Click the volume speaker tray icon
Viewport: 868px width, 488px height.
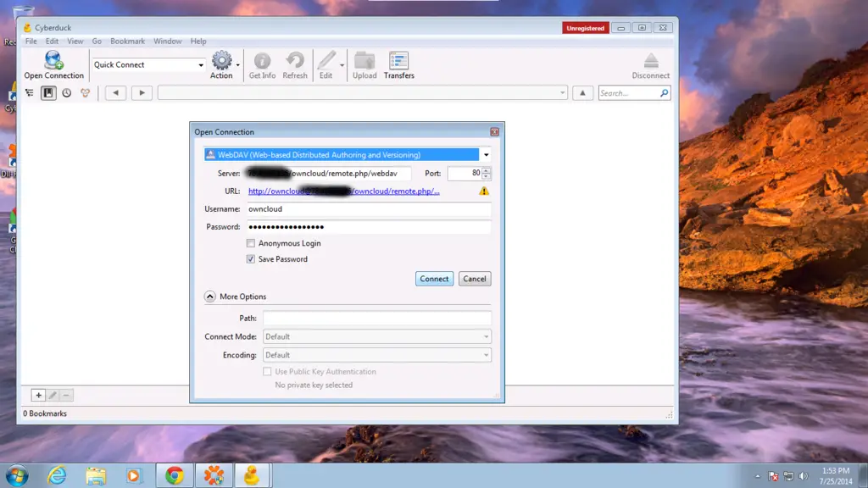[804, 476]
